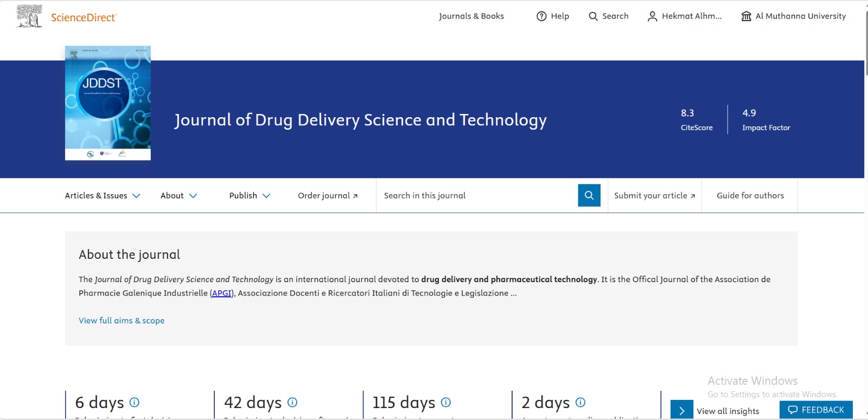This screenshot has height=420, width=868.
Task: Click info icon beside 42 days
Action: coord(292,402)
